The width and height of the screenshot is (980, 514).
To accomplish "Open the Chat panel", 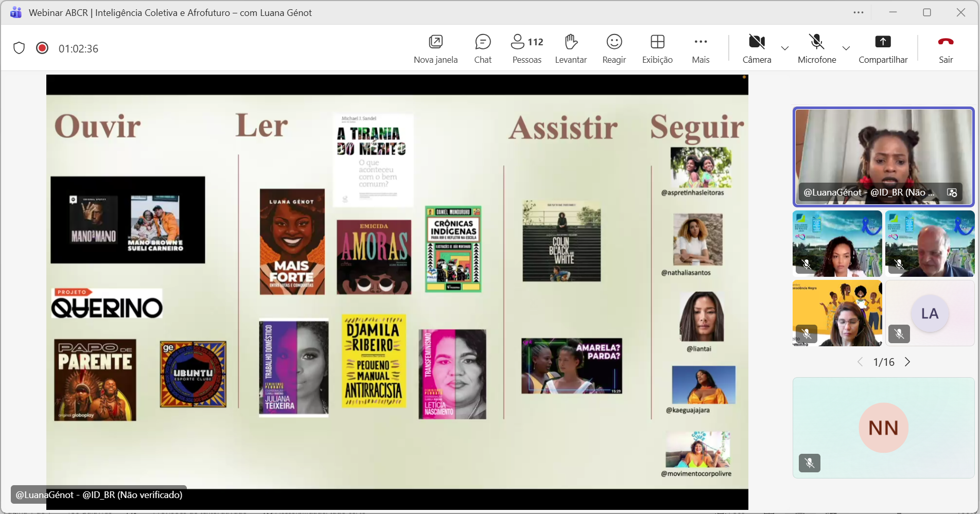I will click(483, 49).
